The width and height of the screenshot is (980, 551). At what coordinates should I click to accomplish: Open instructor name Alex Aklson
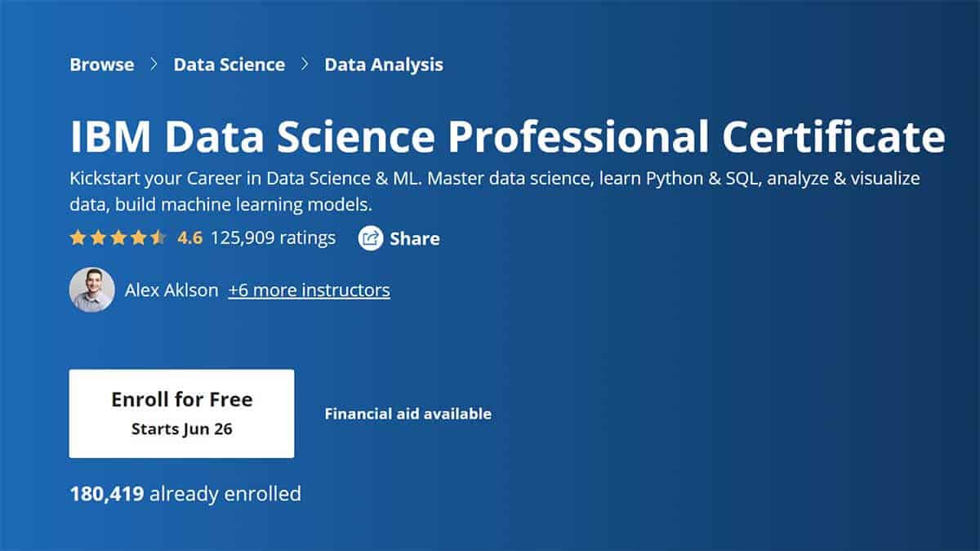pos(171,290)
